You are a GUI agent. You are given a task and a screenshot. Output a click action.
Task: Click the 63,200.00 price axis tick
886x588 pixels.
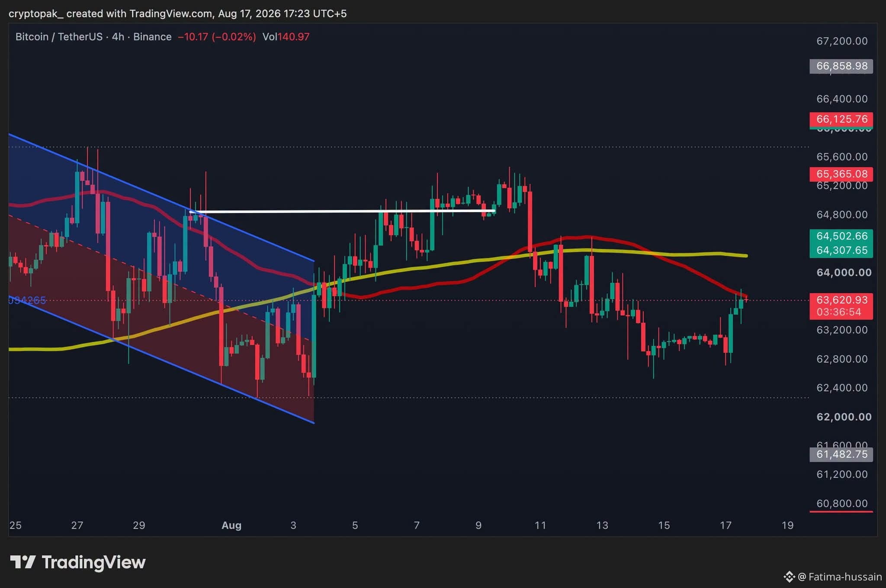click(x=842, y=330)
